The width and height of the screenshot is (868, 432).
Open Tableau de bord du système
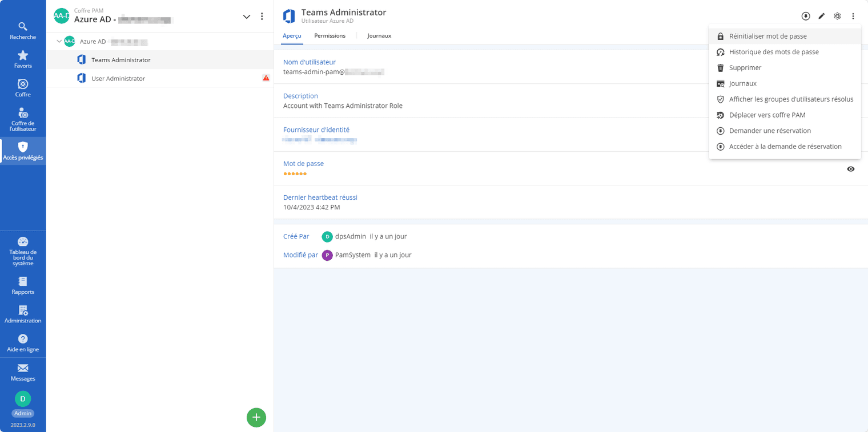point(23,251)
